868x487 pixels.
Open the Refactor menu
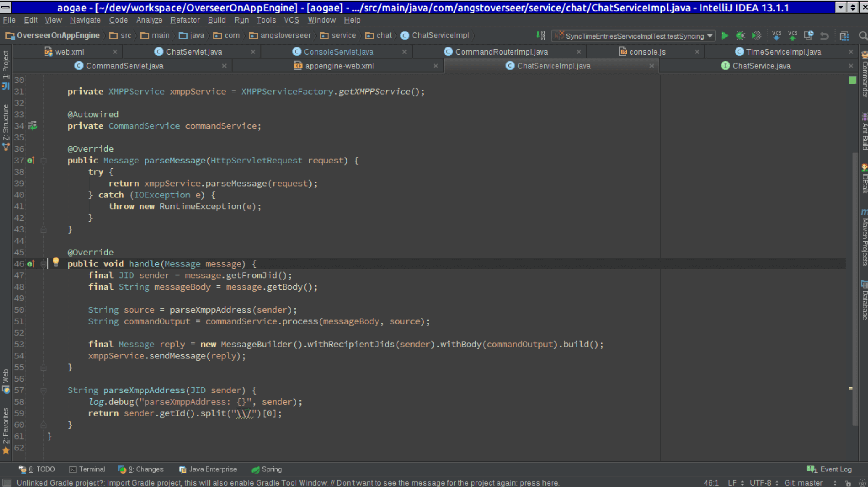185,20
